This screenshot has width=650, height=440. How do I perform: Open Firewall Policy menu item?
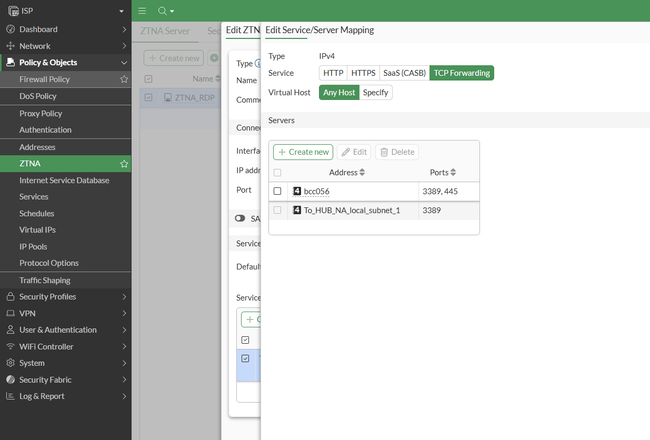pyautogui.click(x=65, y=79)
